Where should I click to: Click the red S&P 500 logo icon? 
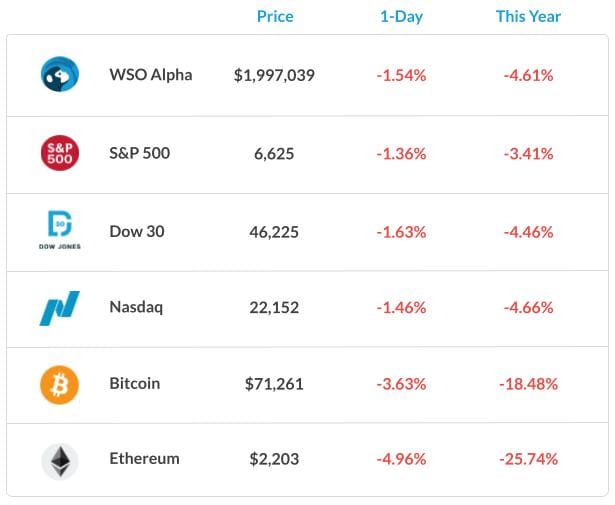59,153
